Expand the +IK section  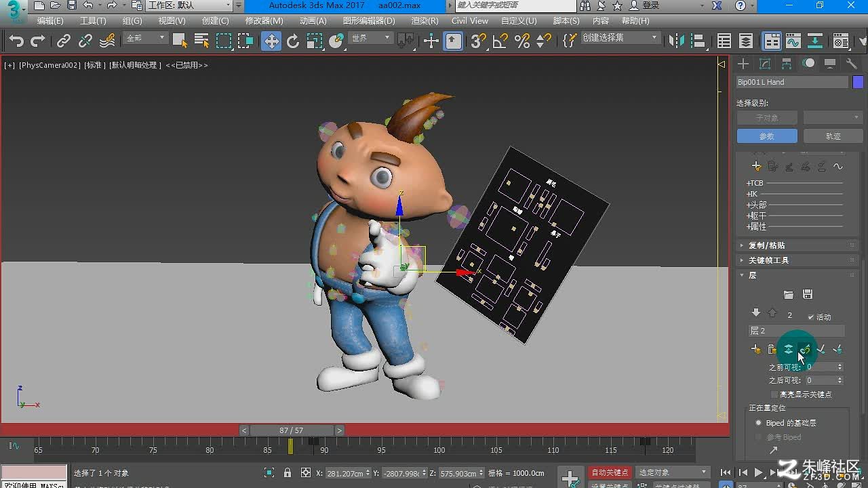point(752,194)
